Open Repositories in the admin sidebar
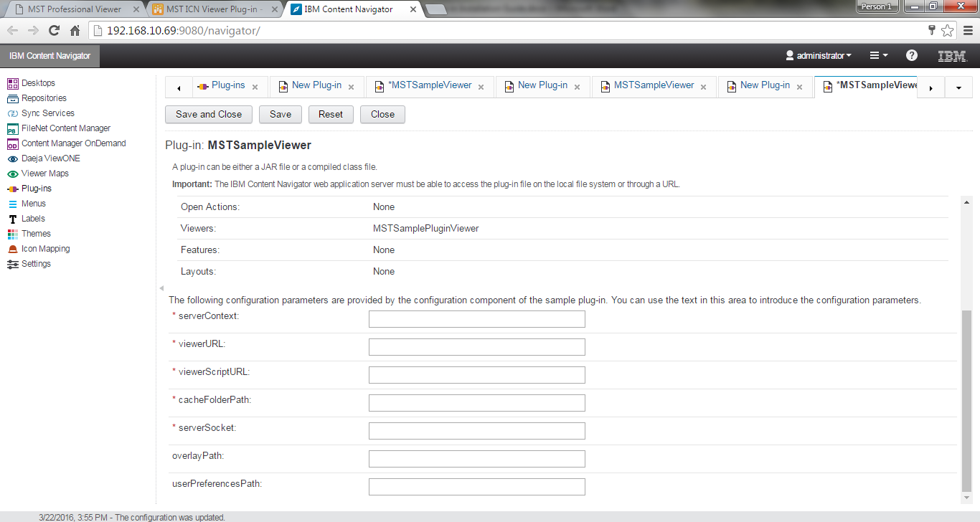 pos(37,98)
